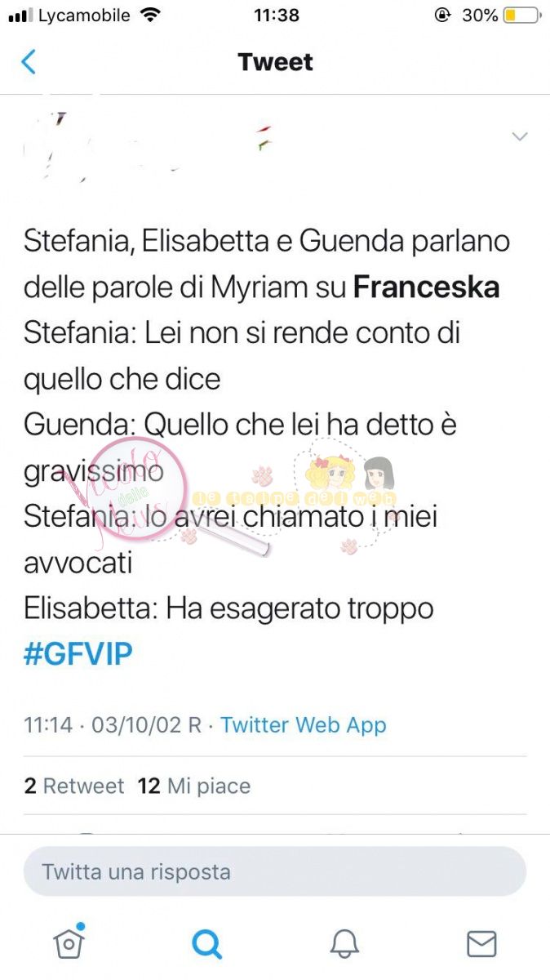Tap the Tweet header title
This screenshot has height=980, width=550.
click(276, 62)
